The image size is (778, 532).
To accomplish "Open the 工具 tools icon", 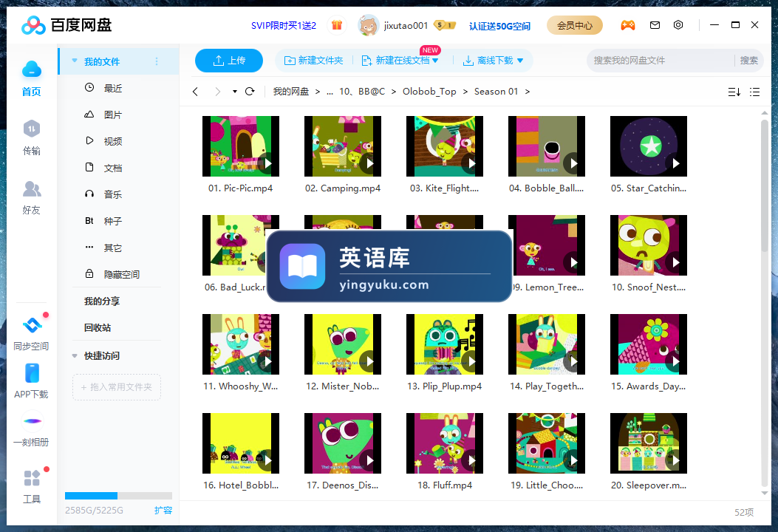I will coord(31,478).
